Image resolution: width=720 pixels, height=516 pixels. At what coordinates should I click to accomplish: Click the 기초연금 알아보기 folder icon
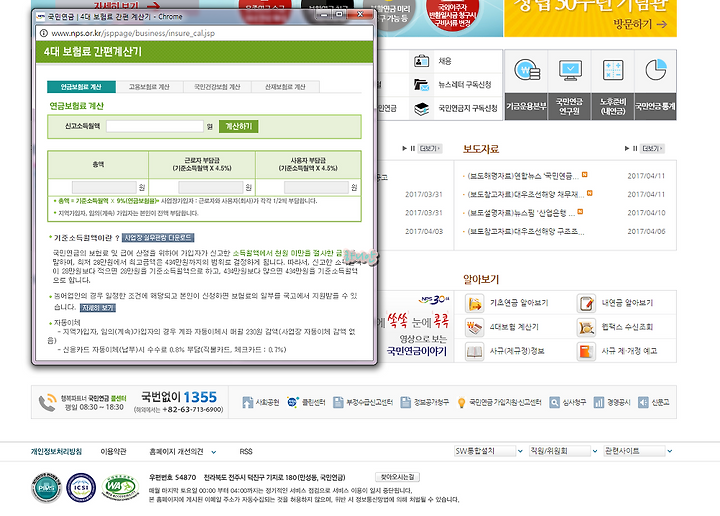click(x=474, y=303)
